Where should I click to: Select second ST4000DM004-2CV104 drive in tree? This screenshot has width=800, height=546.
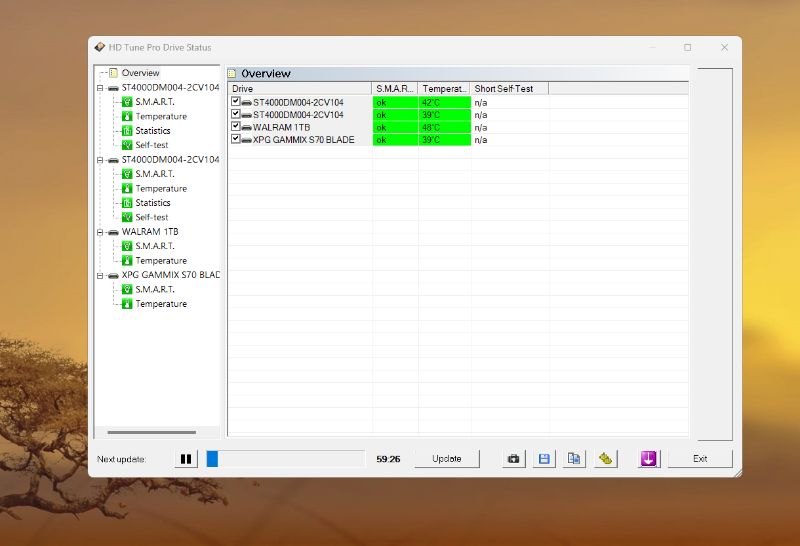pyautogui.click(x=170, y=160)
